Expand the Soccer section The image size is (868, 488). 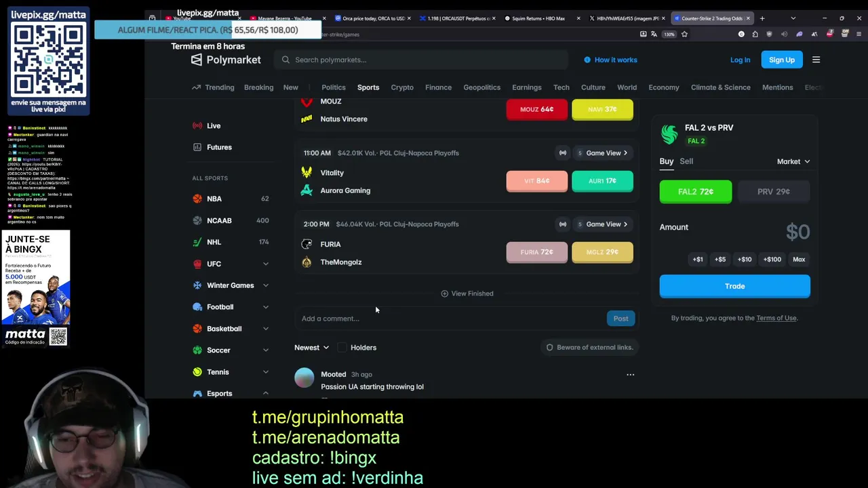[265, 350]
